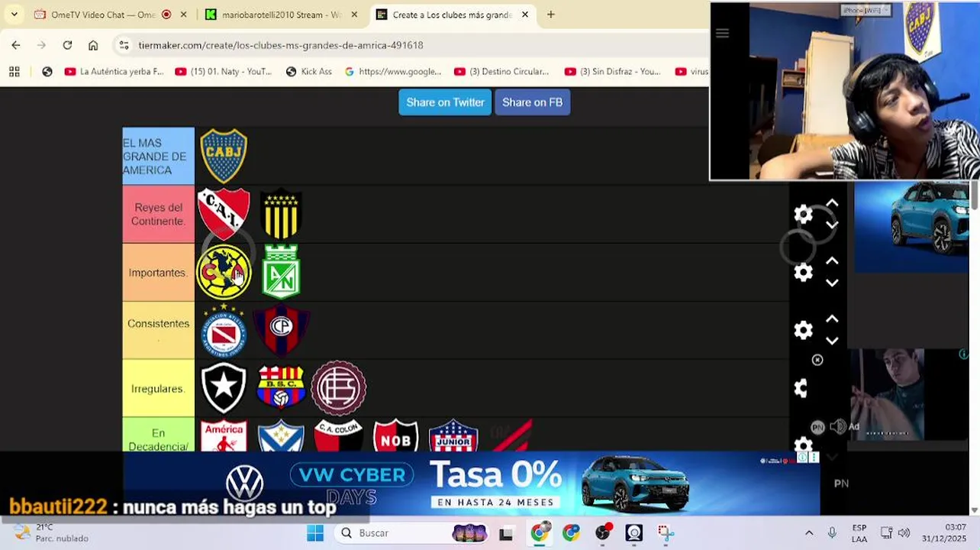Share tier list on Twitter
The height and width of the screenshot is (550, 980).
coord(445,102)
